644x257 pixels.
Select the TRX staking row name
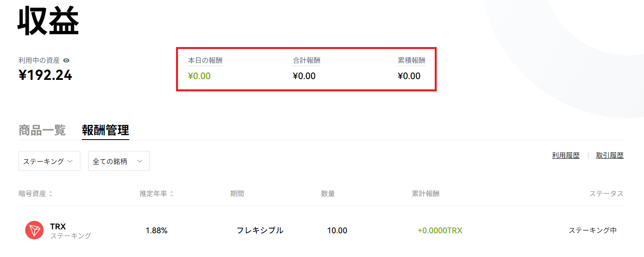point(58,227)
